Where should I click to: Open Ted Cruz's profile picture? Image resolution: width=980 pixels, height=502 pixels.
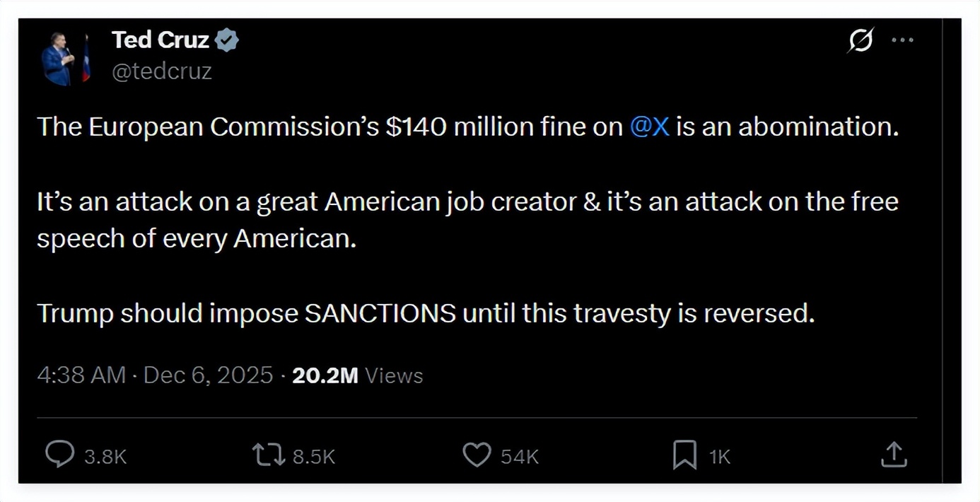66,59
